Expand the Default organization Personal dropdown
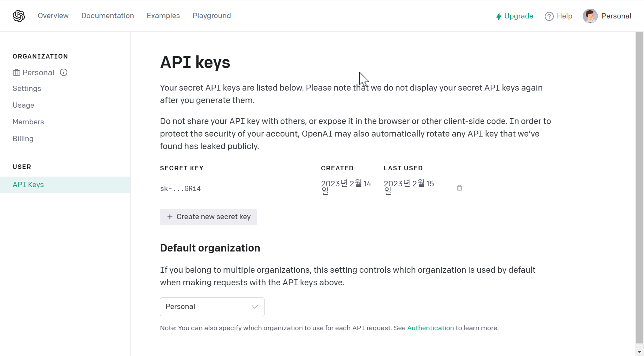This screenshot has height=356, width=644. pos(212,307)
